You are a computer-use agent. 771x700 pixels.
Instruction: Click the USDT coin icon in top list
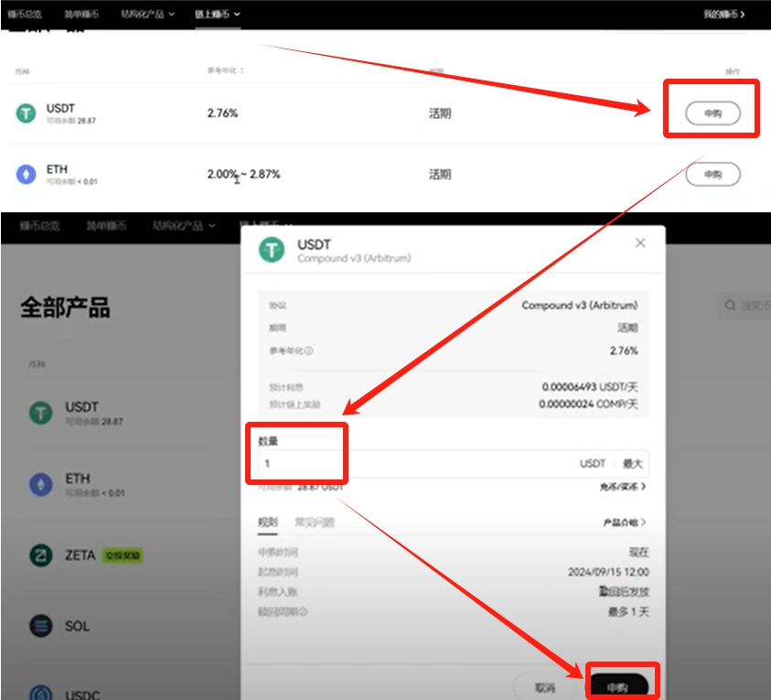26,113
